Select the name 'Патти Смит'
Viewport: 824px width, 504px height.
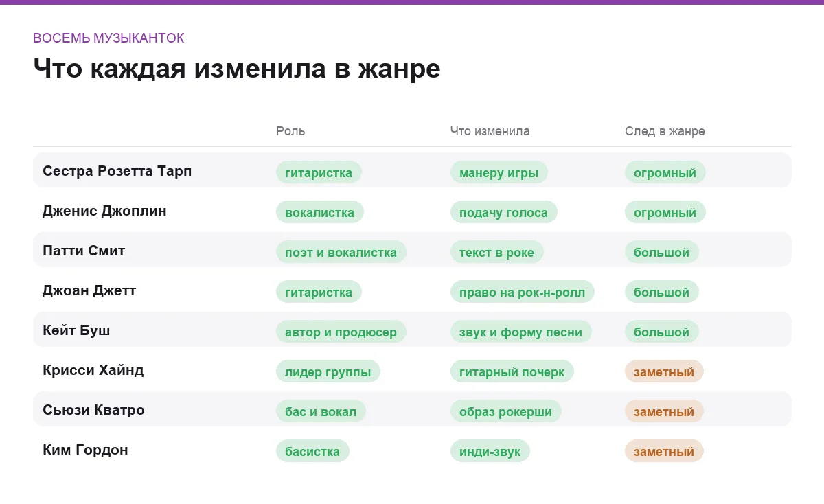(84, 251)
